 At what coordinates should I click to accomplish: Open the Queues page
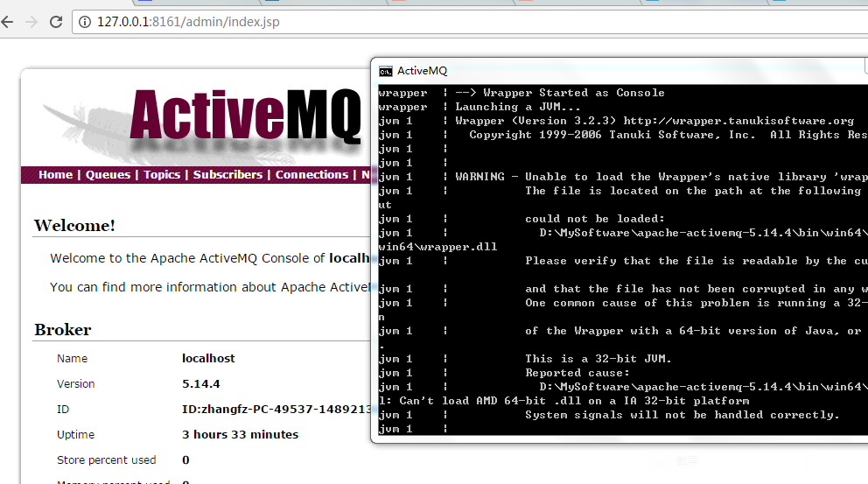click(x=108, y=175)
